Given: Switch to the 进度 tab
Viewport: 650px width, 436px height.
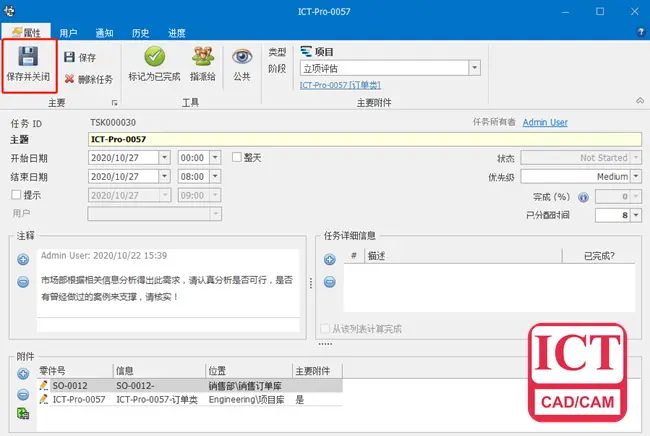Looking at the screenshot, I should click(177, 33).
